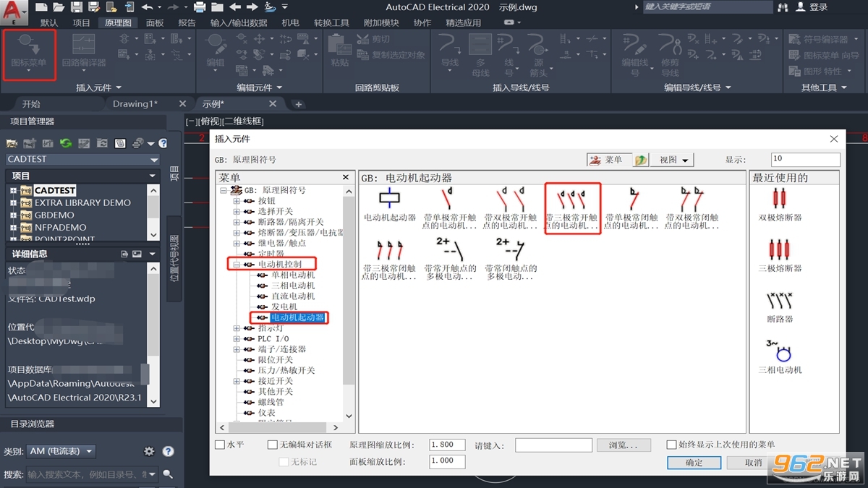Expand the EXTRA LIBRARY DEMO project

pos(13,202)
